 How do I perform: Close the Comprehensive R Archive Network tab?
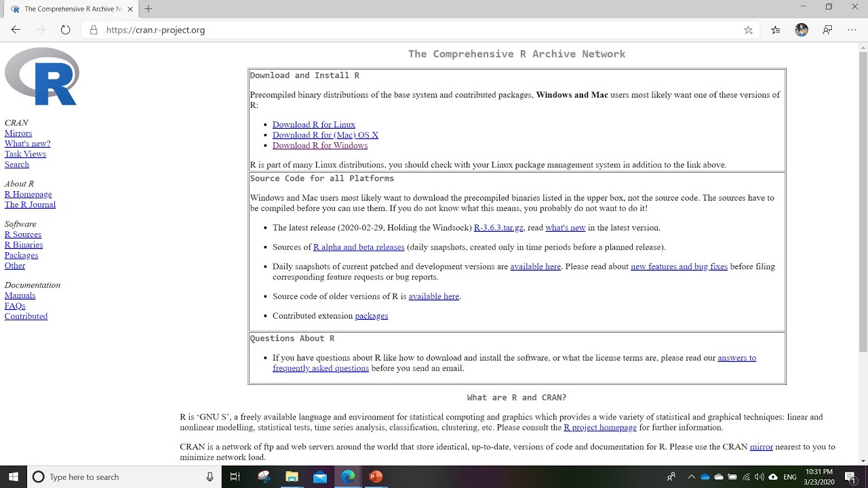[x=130, y=9]
